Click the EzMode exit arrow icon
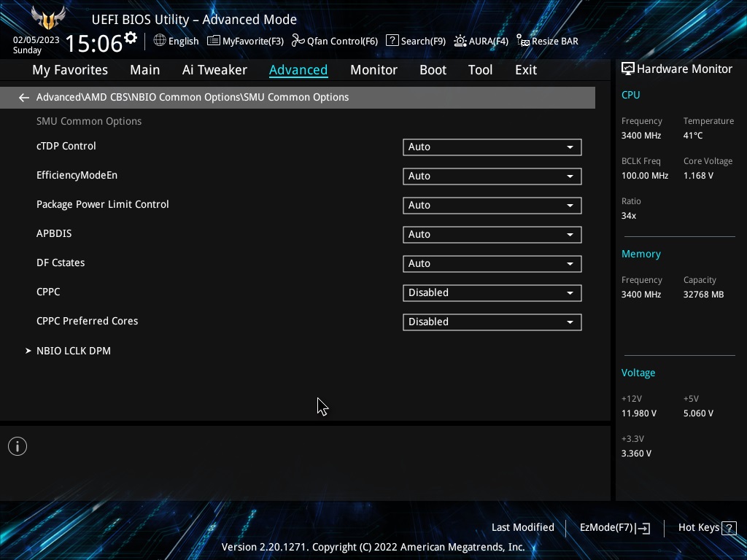The width and height of the screenshot is (747, 560). tap(643, 528)
